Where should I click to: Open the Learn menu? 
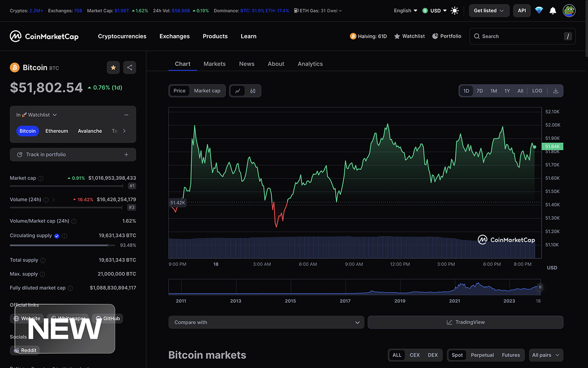click(249, 36)
